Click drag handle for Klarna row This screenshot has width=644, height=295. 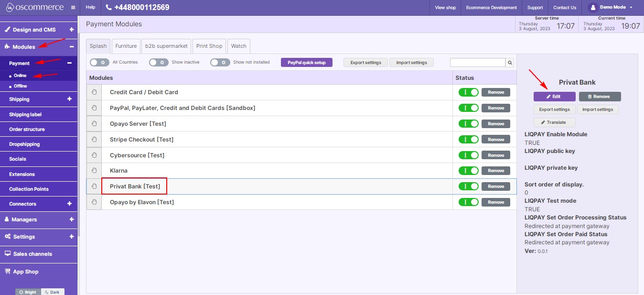94,171
